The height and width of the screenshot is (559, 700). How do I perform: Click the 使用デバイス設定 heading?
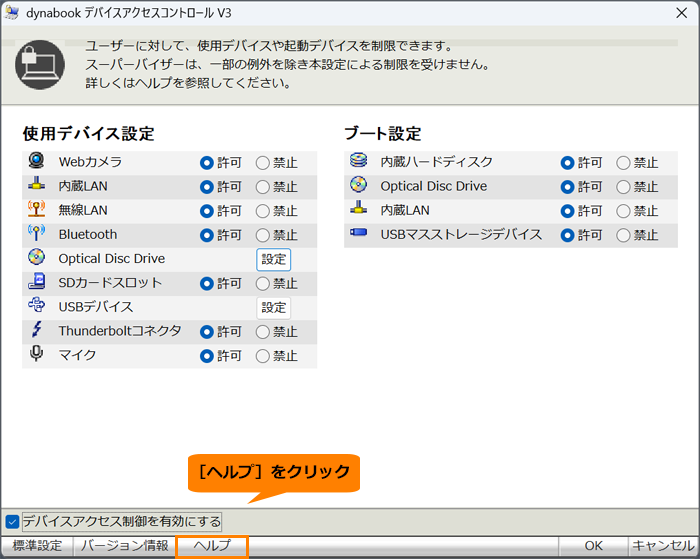88,133
